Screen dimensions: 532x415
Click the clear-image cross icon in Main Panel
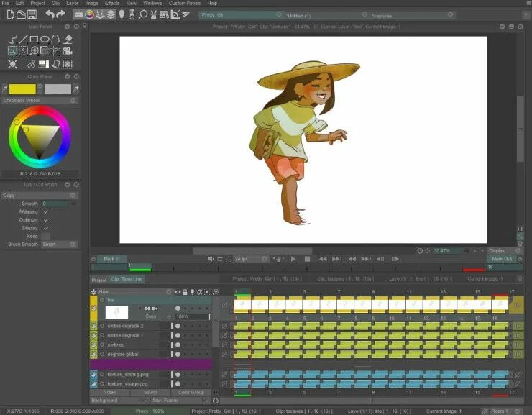(12, 64)
